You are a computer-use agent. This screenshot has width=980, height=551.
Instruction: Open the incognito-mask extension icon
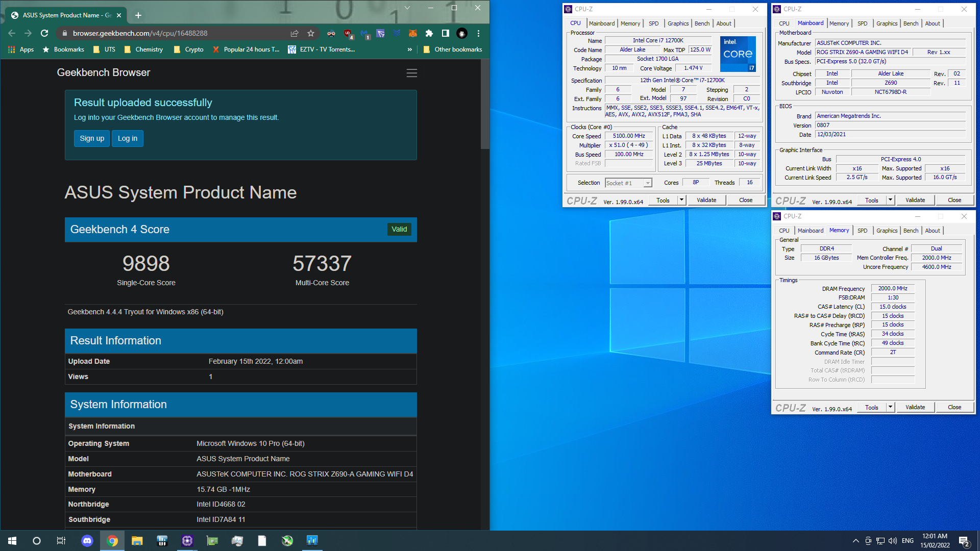[x=331, y=33]
